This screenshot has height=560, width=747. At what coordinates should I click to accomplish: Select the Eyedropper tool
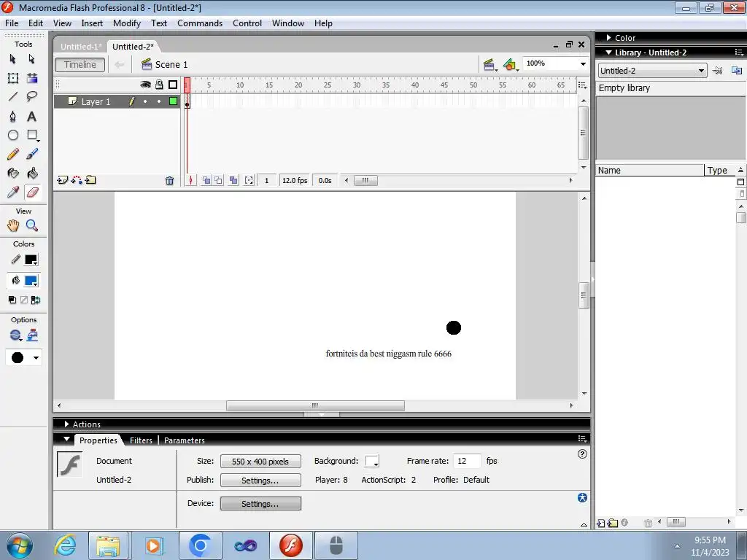(13, 192)
